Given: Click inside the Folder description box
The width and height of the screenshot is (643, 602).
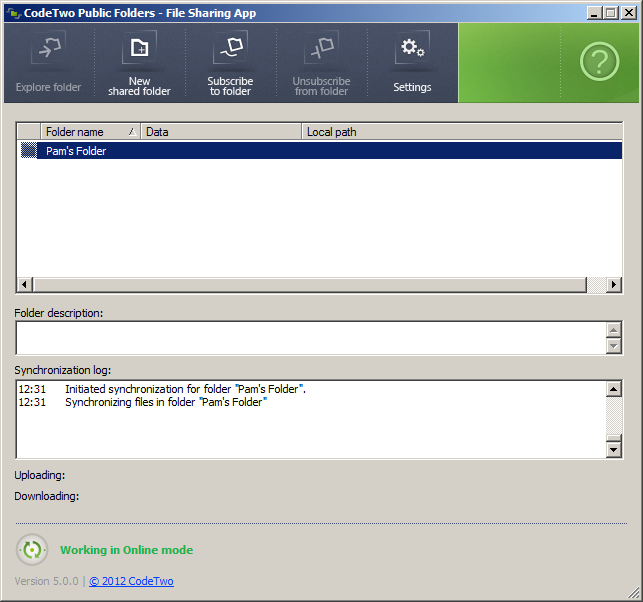Looking at the screenshot, I should pos(310,338).
